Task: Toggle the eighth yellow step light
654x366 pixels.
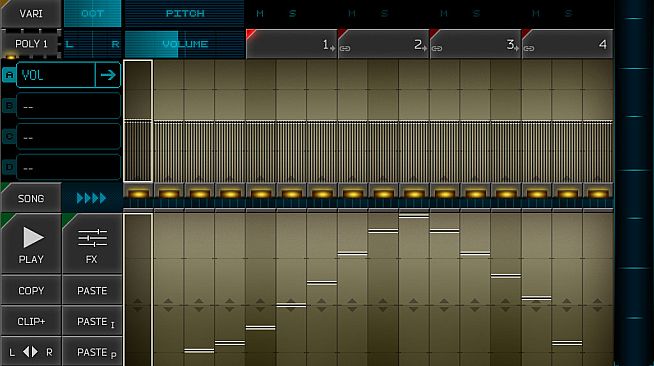Action: 353,193
